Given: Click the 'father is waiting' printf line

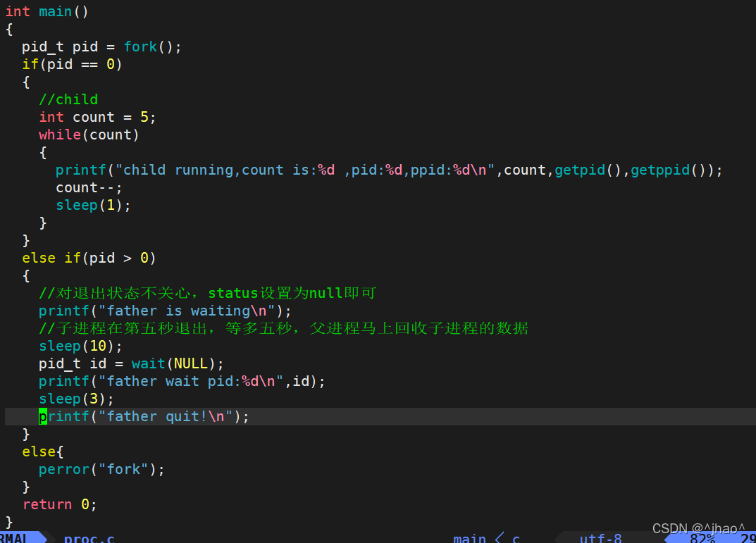Looking at the screenshot, I should (165, 311).
